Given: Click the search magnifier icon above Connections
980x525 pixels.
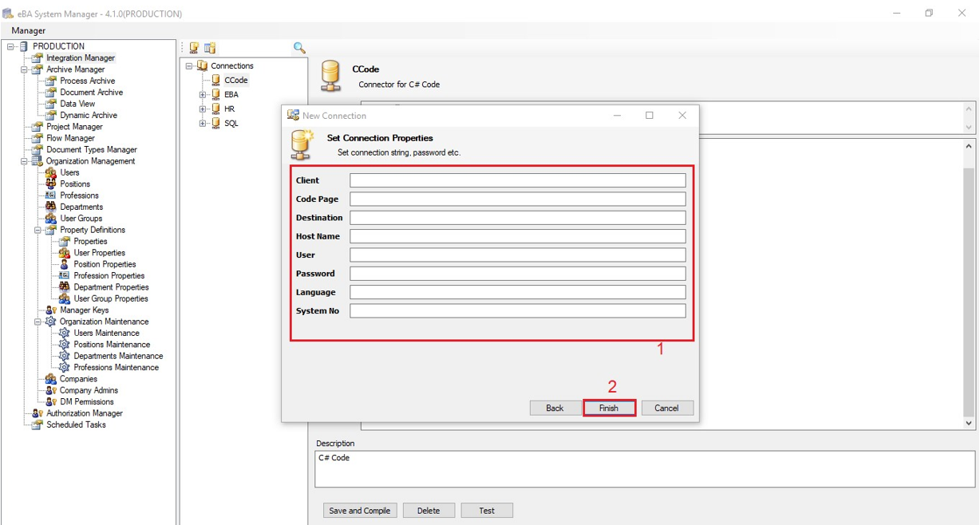Looking at the screenshot, I should tap(299, 48).
